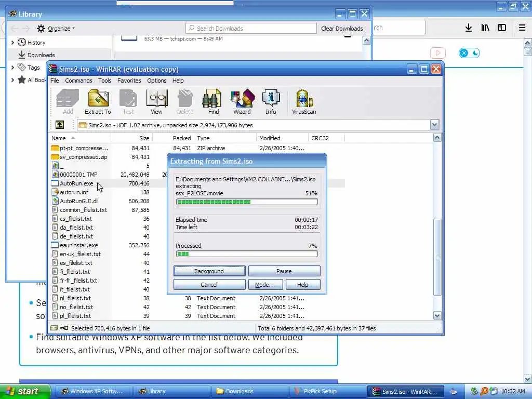
Task: Select Downloads in Library sidebar
Action: click(41, 55)
